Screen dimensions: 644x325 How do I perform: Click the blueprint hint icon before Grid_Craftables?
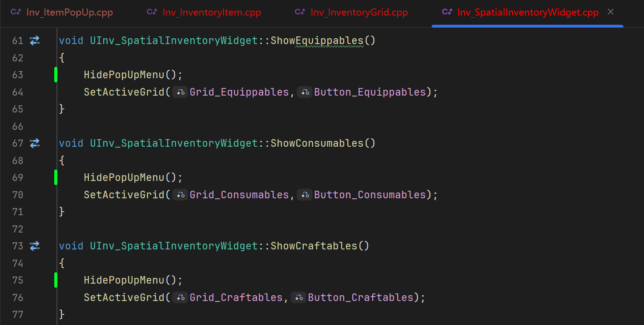click(x=180, y=297)
